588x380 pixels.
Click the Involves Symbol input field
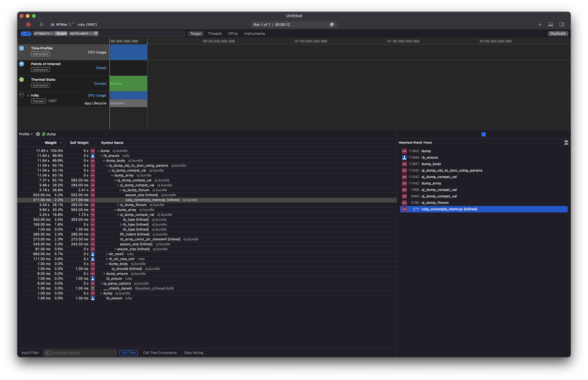click(80, 353)
